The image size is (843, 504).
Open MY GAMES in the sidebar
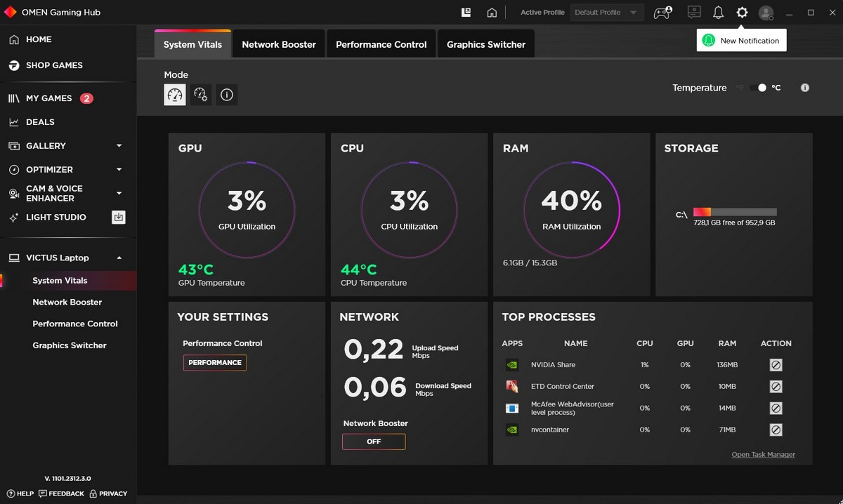[48, 98]
